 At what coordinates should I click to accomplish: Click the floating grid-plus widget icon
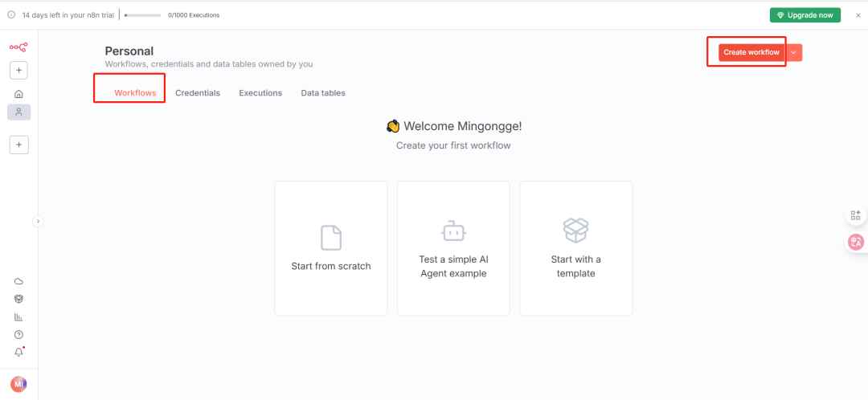(856, 215)
